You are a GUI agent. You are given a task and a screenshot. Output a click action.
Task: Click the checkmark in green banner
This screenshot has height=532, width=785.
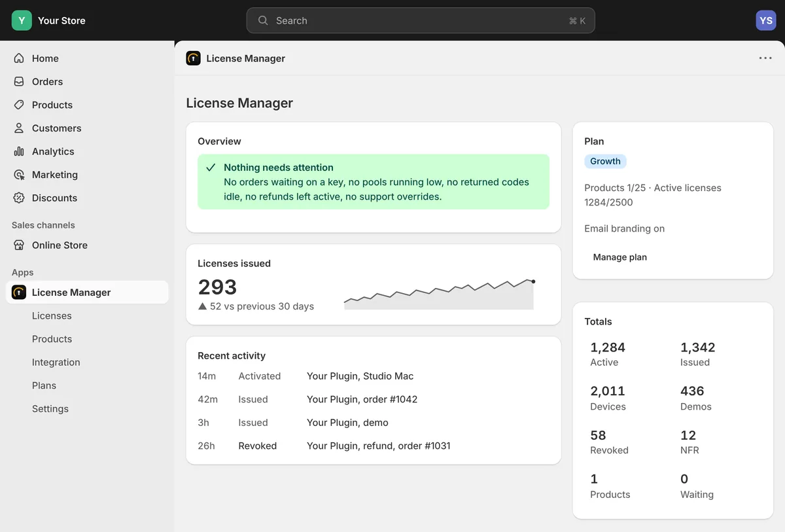[x=211, y=168]
